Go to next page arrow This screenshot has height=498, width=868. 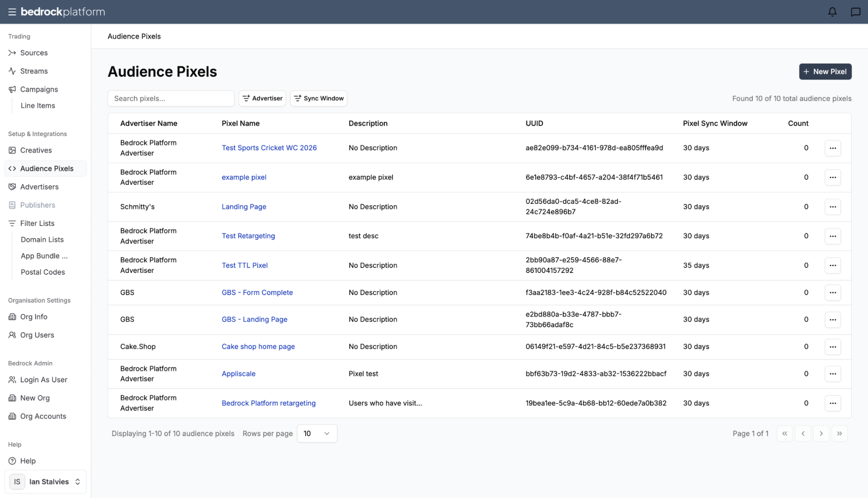pos(821,433)
